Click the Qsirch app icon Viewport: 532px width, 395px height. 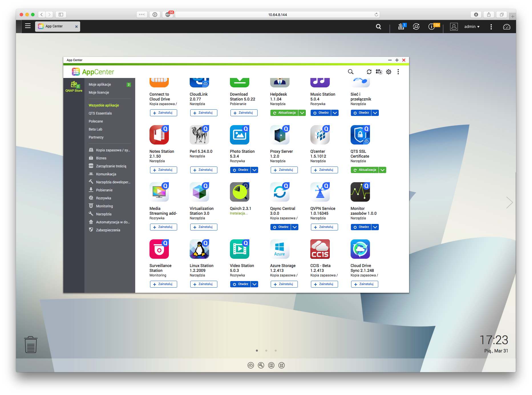pyautogui.click(x=240, y=192)
